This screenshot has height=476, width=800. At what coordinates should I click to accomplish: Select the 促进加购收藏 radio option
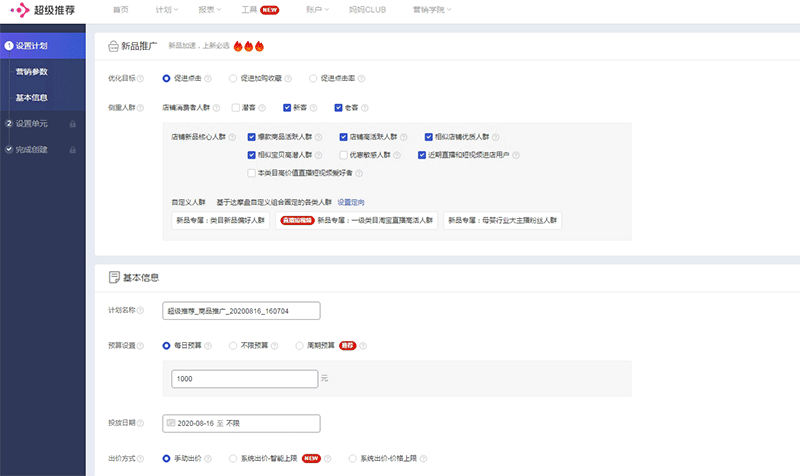[233, 78]
